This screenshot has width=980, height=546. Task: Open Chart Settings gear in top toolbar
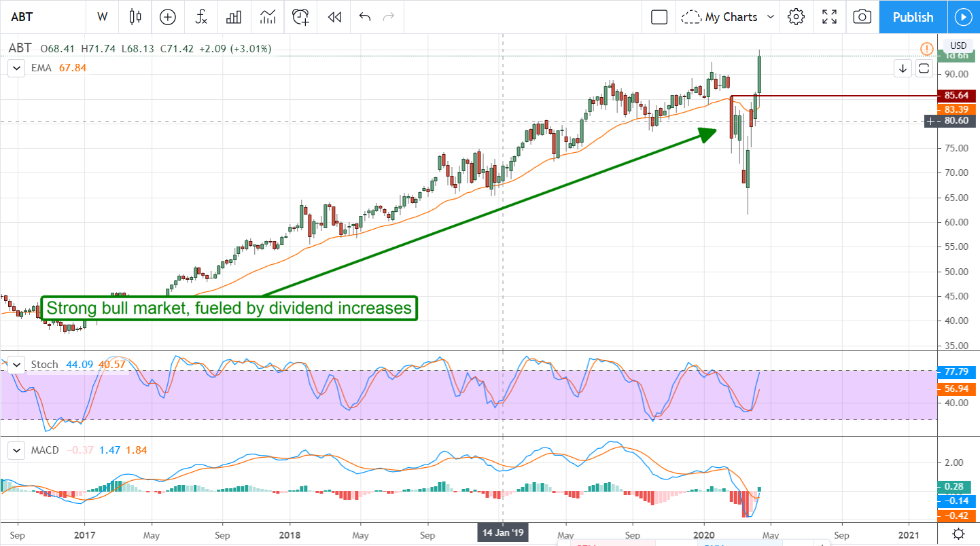point(797,17)
